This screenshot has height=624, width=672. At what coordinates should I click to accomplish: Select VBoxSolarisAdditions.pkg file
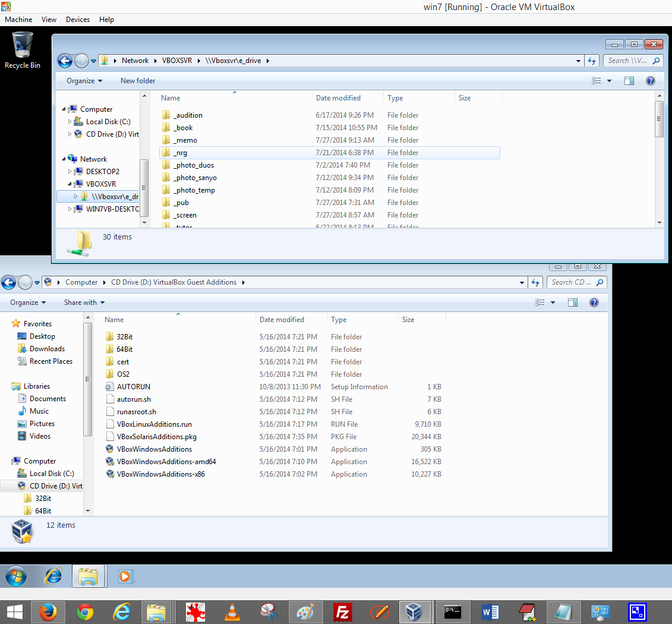click(156, 437)
